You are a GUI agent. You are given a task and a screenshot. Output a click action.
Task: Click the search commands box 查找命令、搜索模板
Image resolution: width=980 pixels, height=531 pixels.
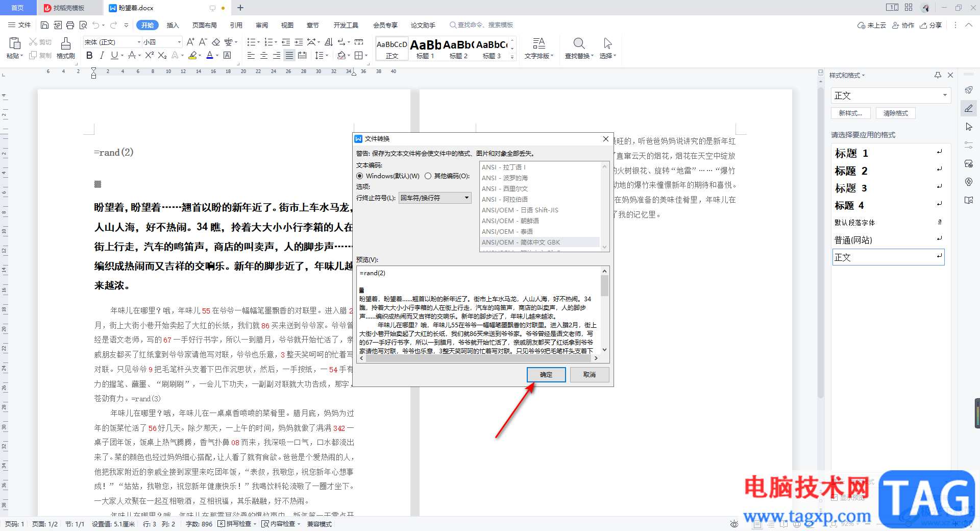click(x=482, y=25)
